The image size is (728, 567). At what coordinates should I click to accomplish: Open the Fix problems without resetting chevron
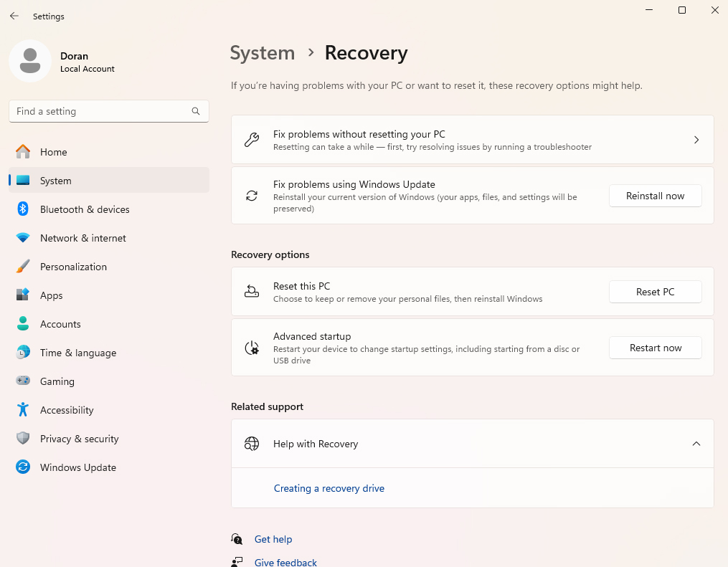pyautogui.click(x=696, y=140)
